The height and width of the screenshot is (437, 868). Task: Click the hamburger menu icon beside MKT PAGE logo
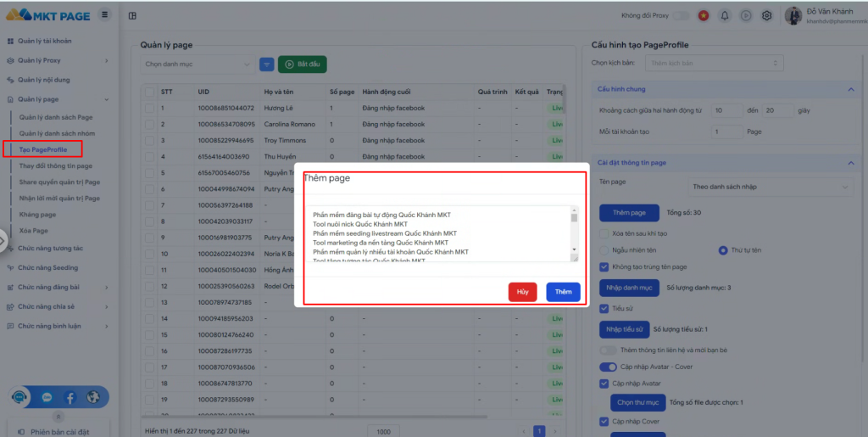click(104, 15)
